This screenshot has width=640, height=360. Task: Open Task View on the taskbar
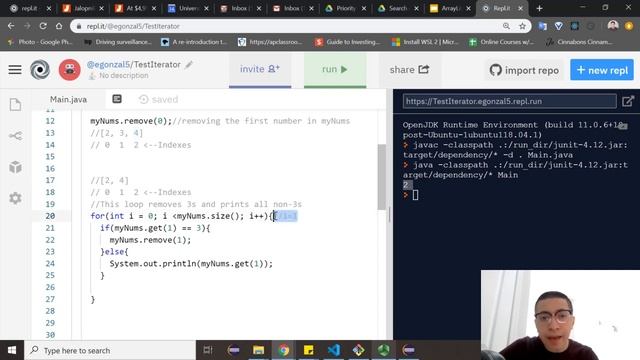pyautogui.click(x=208, y=350)
